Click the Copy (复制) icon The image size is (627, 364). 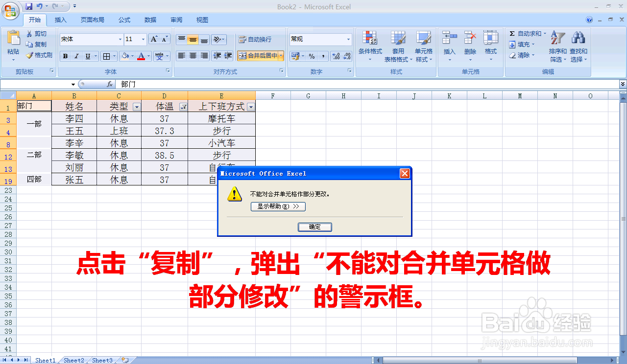tap(29, 45)
